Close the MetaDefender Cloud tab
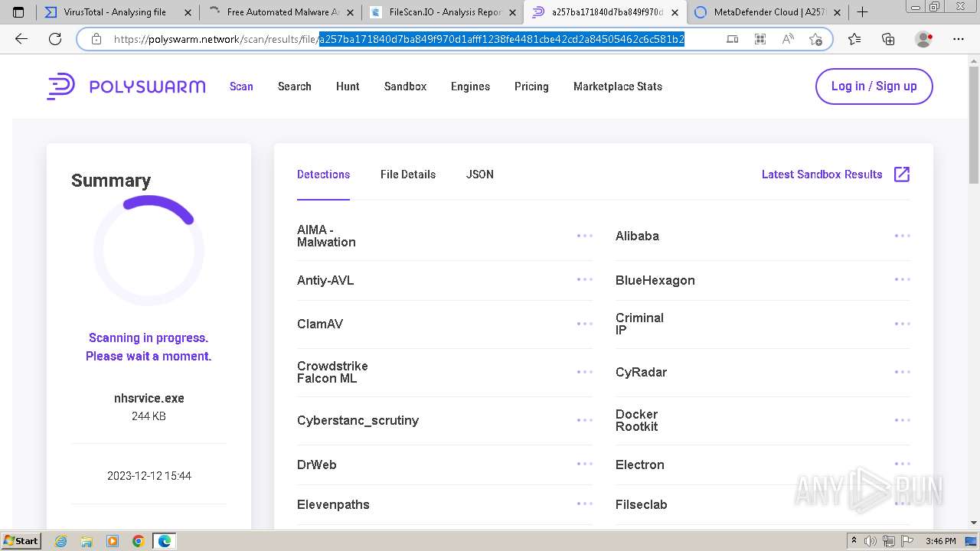The width and height of the screenshot is (980, 551). [837, 12]
